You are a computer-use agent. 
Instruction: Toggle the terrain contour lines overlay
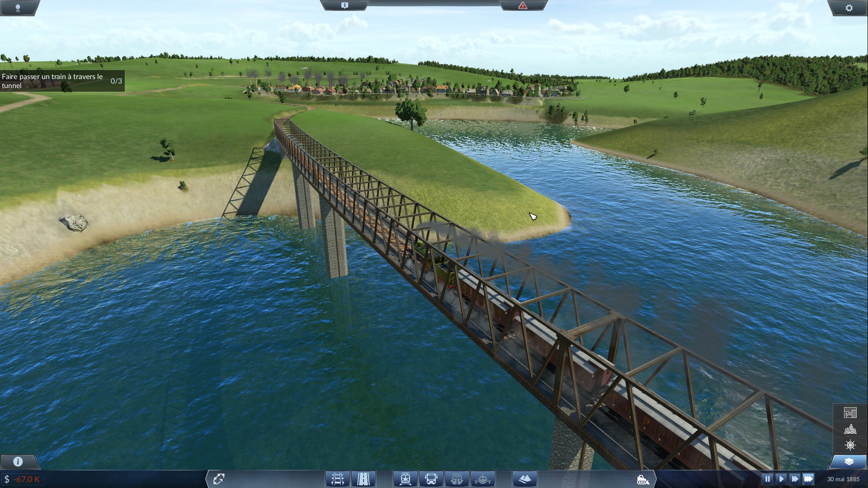(x=850, y=429)
